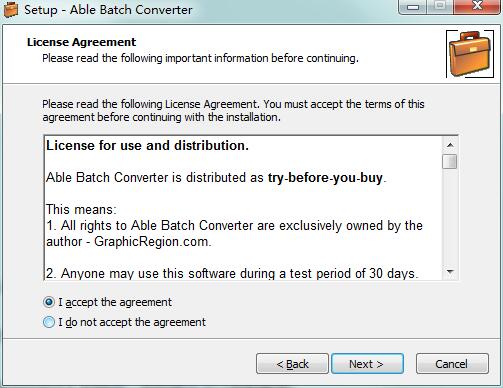Click the "GraphicRegion.com" author text

152,241
